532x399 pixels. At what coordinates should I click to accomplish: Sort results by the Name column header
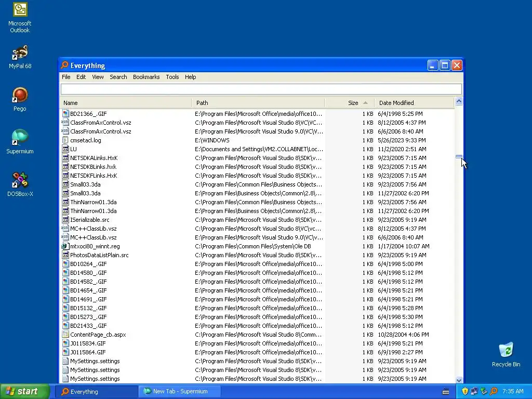pos(126,103)
